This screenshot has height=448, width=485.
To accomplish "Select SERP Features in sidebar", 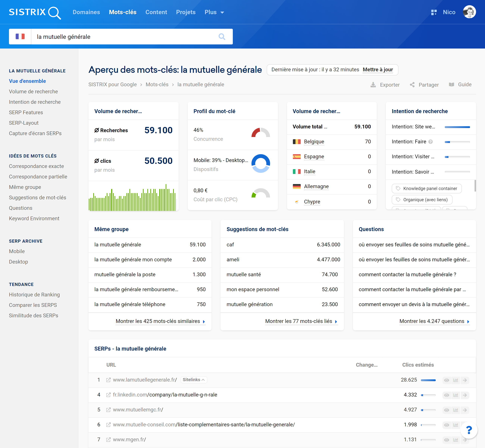I will 26,113.
